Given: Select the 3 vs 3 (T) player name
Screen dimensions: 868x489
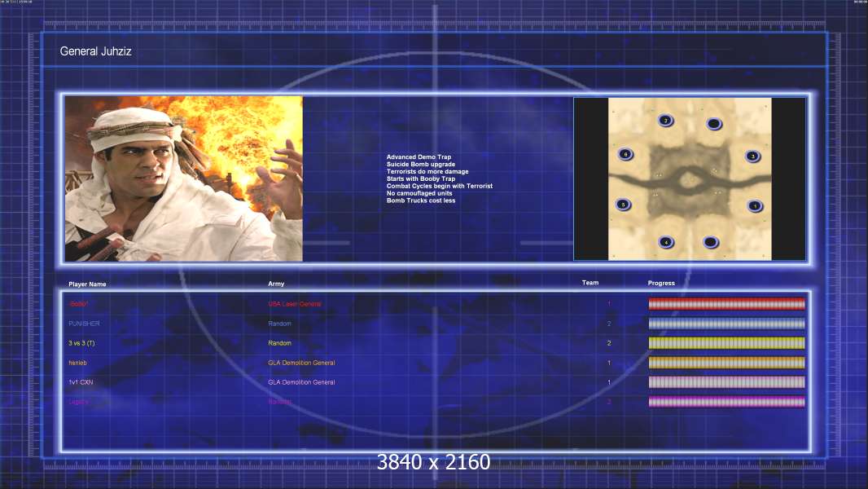Looking at the screenshot, I should coord(81,343).
